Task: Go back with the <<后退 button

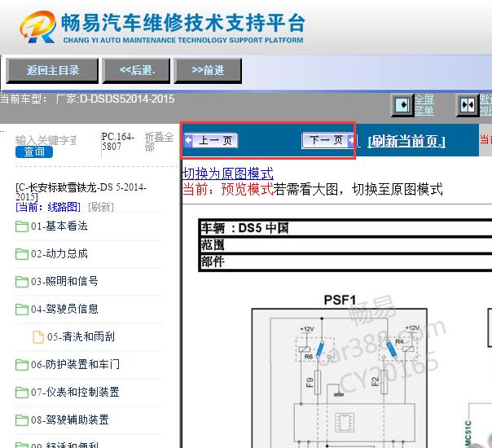Action: [137, 71]
